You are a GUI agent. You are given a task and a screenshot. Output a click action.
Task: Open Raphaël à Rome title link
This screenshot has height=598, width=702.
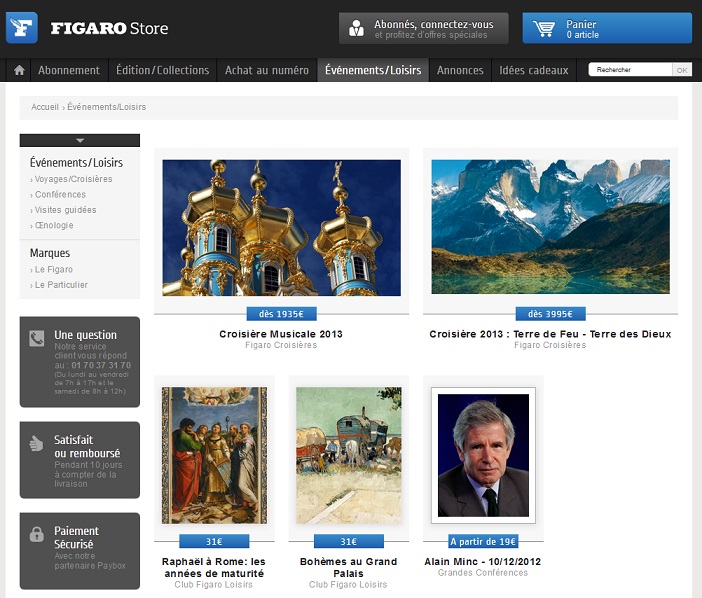[214, 567]
